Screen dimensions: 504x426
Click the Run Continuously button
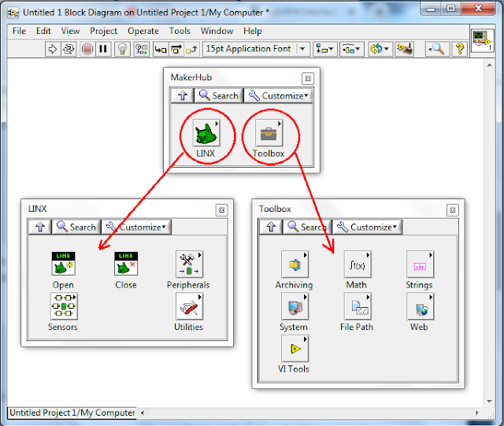click(69, 49)
